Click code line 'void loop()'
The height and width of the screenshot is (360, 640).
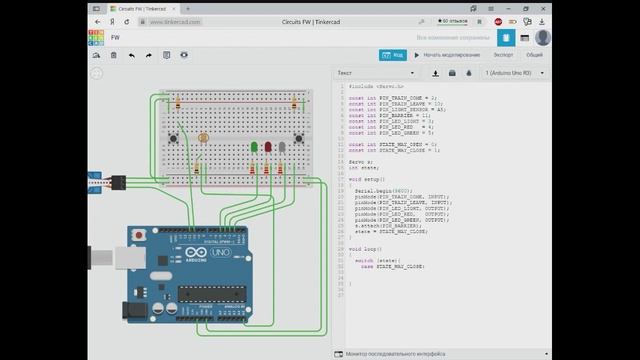tap(365, 249)
